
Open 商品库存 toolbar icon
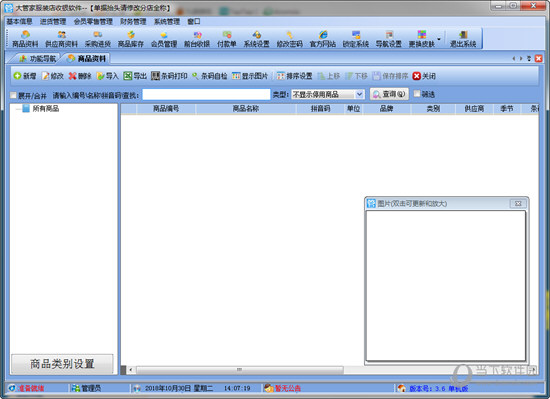(130, 39)
